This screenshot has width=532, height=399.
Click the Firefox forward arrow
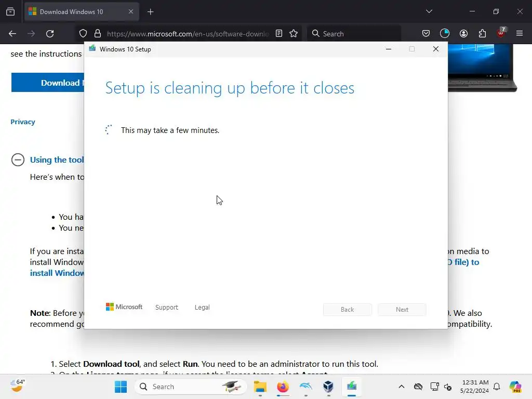pos(31,34)
